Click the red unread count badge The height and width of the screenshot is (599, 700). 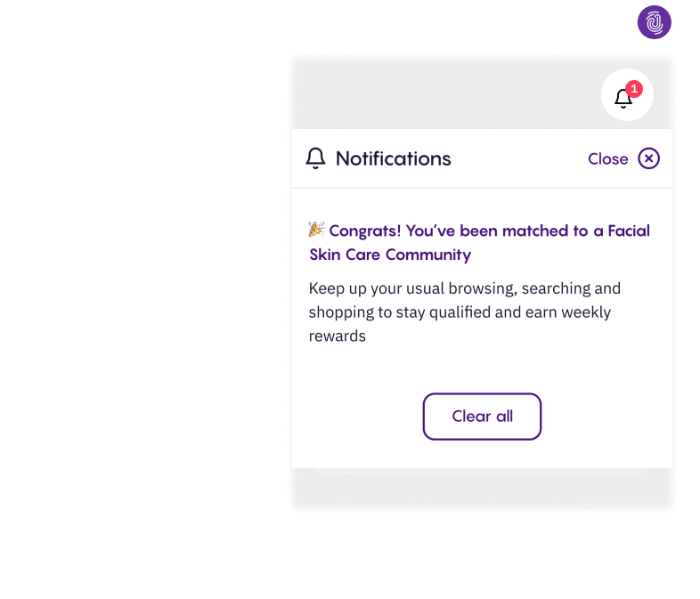click(633, 88)
